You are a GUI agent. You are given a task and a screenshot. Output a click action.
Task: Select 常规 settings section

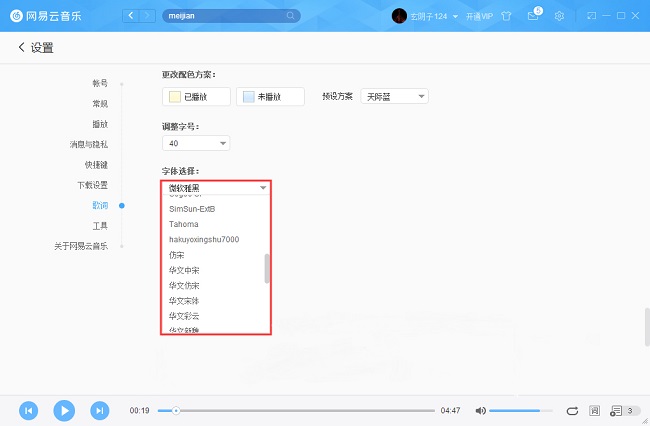click(x=100, y=104)
